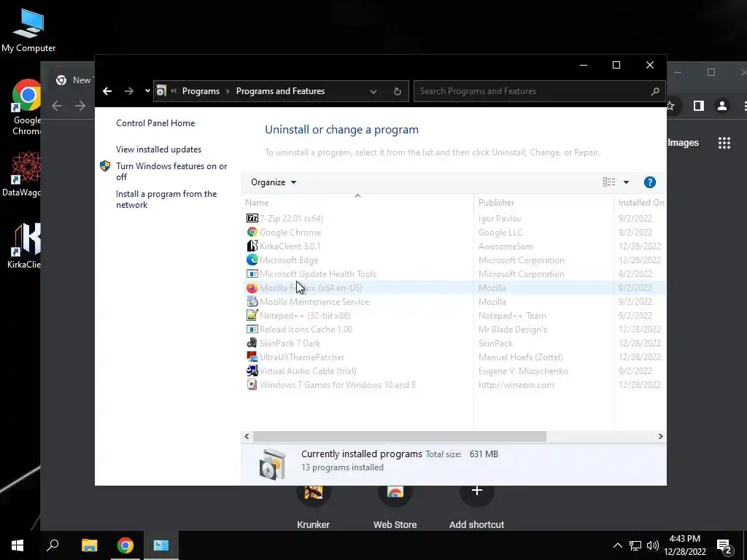Click the Control Panel taskbar icon
This screenshot has height=560, width=747.
(161, 545)
